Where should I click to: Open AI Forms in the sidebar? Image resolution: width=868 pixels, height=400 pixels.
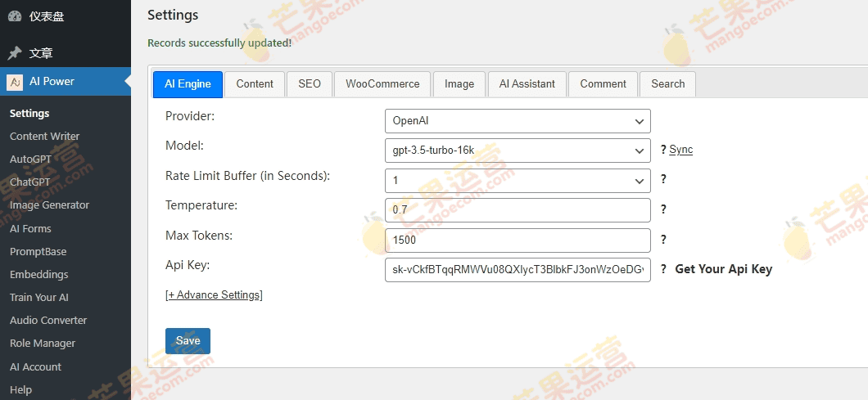point(30,228)
